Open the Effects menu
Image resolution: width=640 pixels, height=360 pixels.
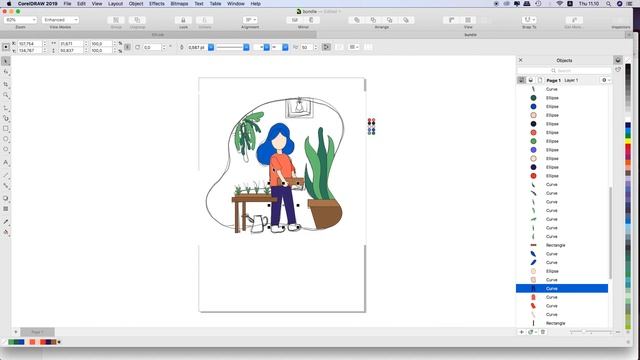pos(157,4)
